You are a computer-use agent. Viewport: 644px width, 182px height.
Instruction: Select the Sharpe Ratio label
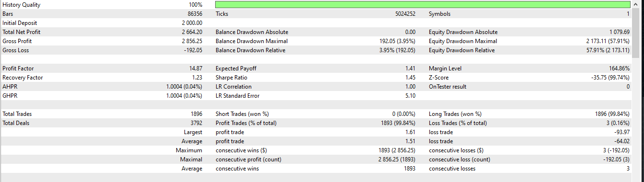coord(230,78)
